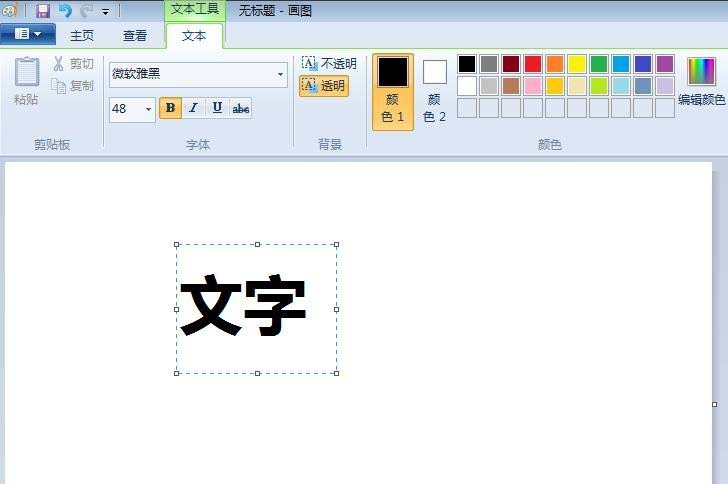Click the 文本工具 contextual tab header
The height and width of the screenshot is (484, 728).
(195, 10)
